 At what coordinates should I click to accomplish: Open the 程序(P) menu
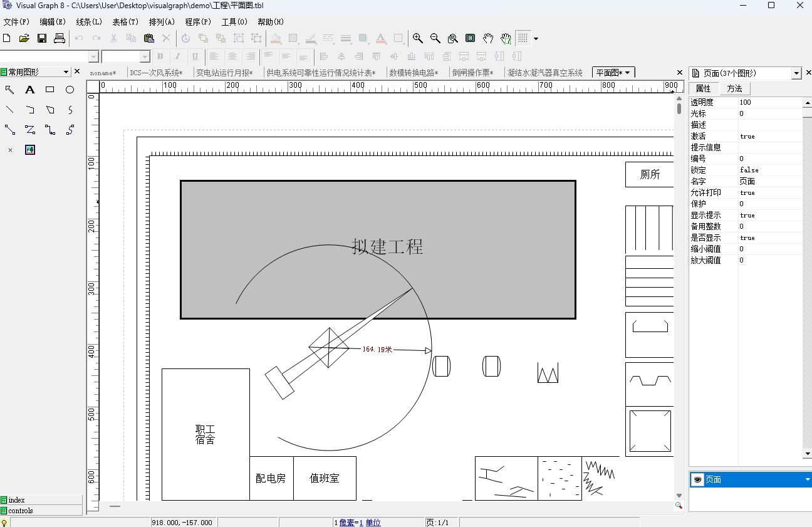click(x=198, y=22)
